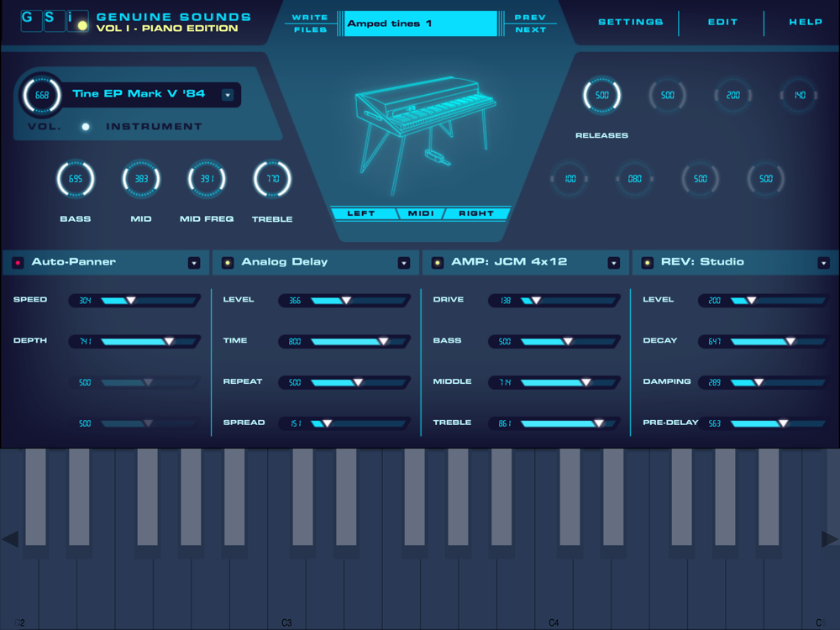The image size is (840, 630).
Task: Open the Auto-Panner effect type dropdown
Action: [194, 262]
